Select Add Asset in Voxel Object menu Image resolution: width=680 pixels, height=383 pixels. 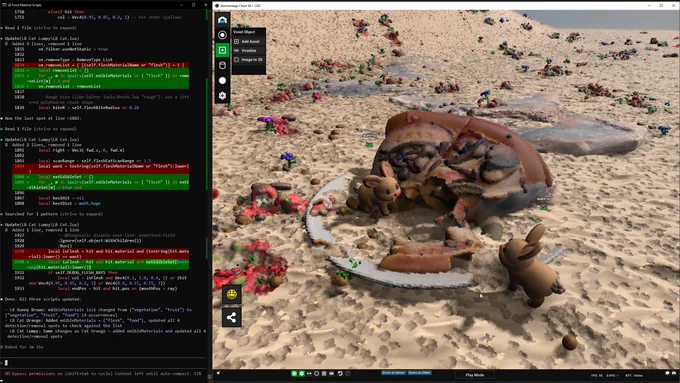[248, 42]
